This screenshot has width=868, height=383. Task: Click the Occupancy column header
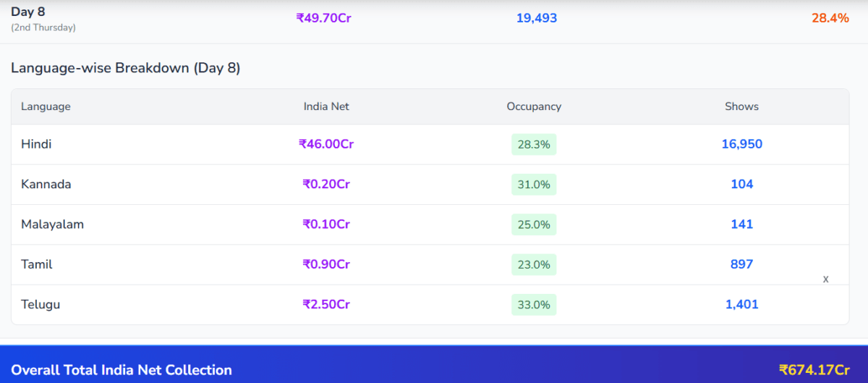(x=534, y=106)
